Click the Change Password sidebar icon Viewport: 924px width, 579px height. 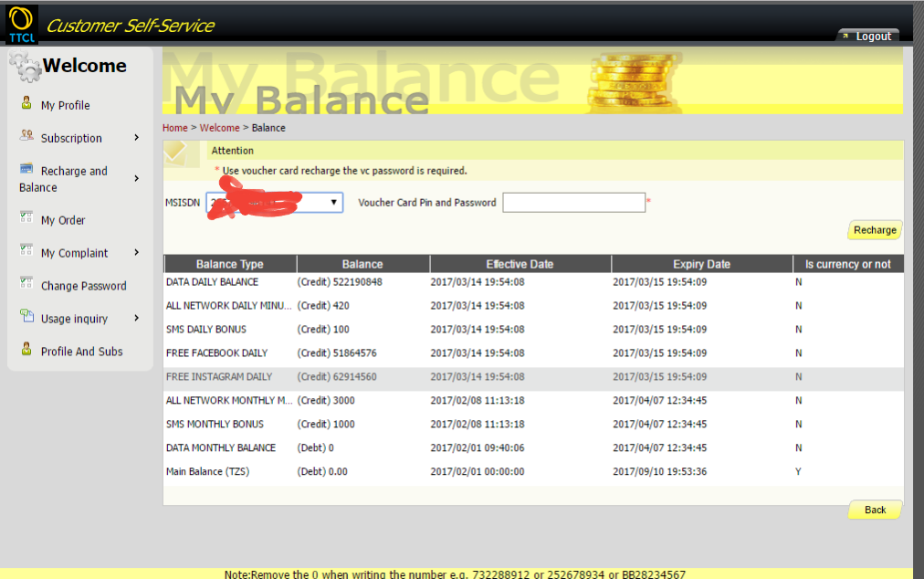(x=26, y=284)
